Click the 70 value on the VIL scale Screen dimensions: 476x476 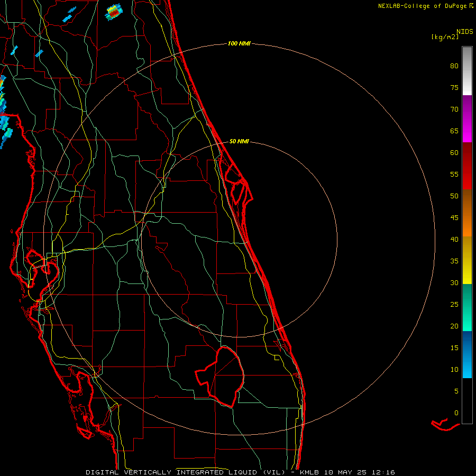(x=454, y=109)
